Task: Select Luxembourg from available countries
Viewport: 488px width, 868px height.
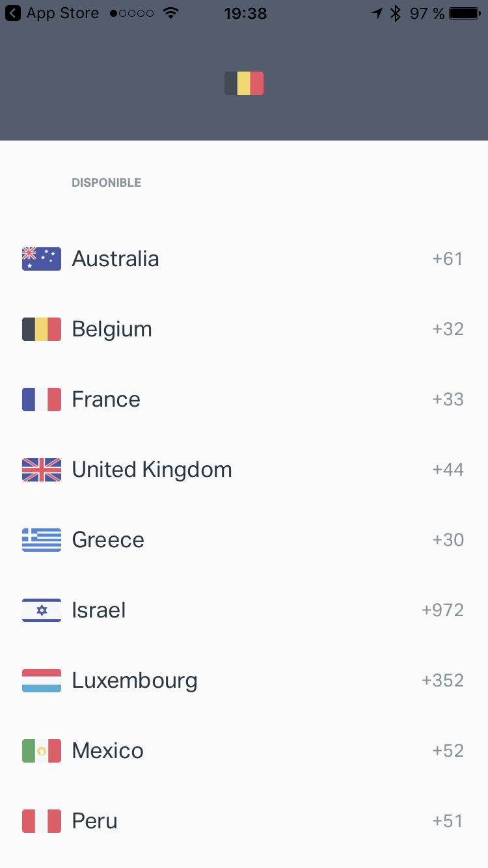Action: 135,681
